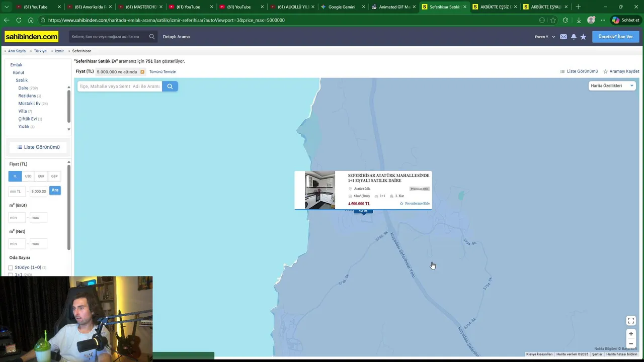Switch to the AKBÜK'TE EŞSİZ tab
Viewport: 644px width, 362px height.
(496, 7)
